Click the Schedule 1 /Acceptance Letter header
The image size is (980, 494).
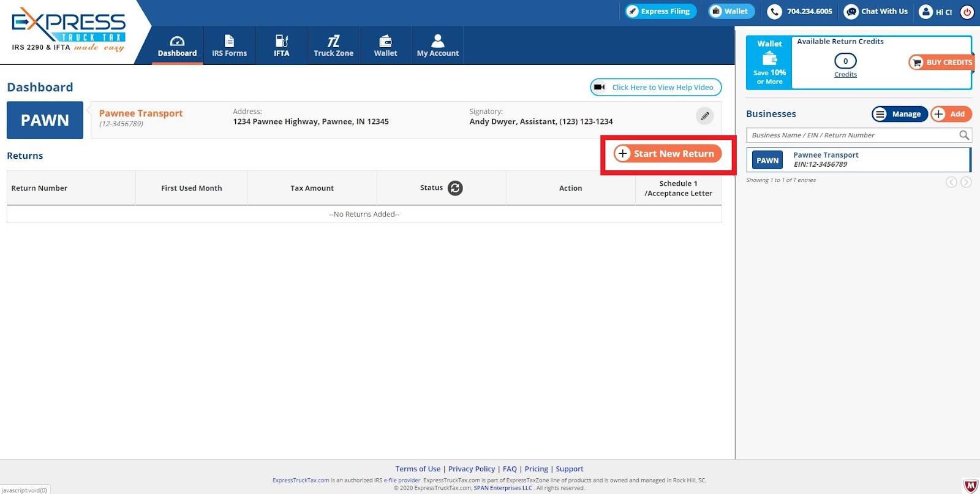point(678,188)
